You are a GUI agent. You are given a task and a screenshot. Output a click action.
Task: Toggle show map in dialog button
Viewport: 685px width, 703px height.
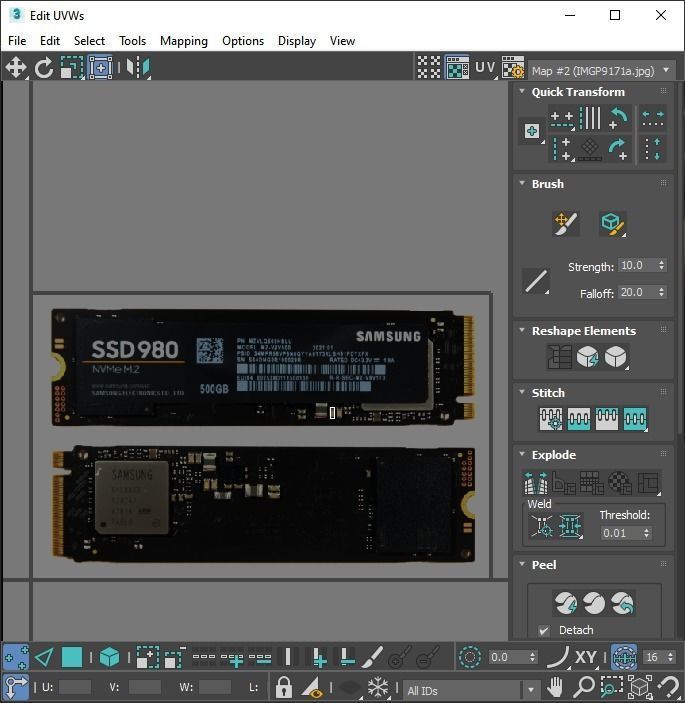click(457, 68)
